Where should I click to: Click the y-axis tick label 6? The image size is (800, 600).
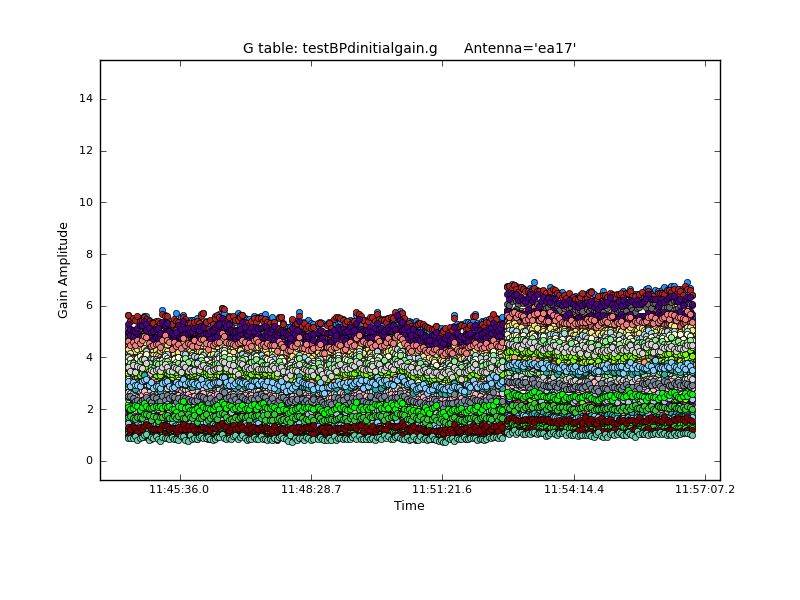[90, 306]
